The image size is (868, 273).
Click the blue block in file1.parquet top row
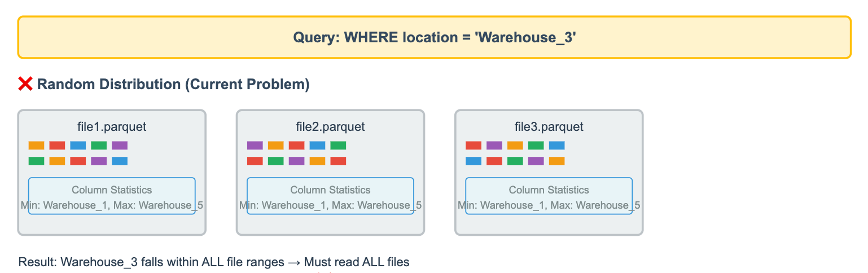tap(78, 146)
